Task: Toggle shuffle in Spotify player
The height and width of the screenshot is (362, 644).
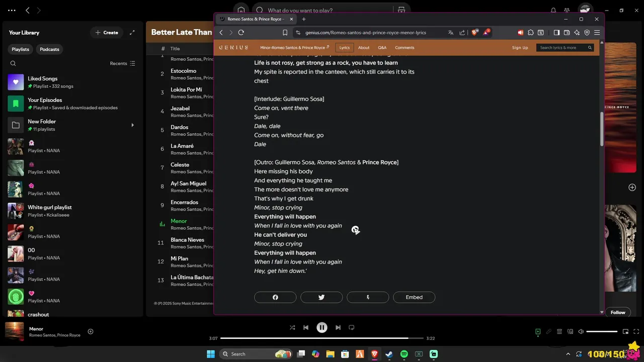Action: click(292, 327)
